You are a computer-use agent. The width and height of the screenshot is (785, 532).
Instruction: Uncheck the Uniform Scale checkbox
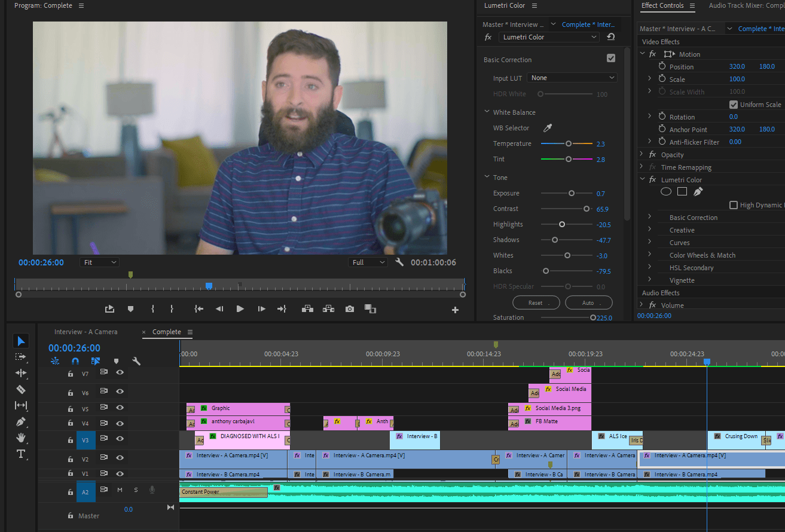click(x=734, y=105)
